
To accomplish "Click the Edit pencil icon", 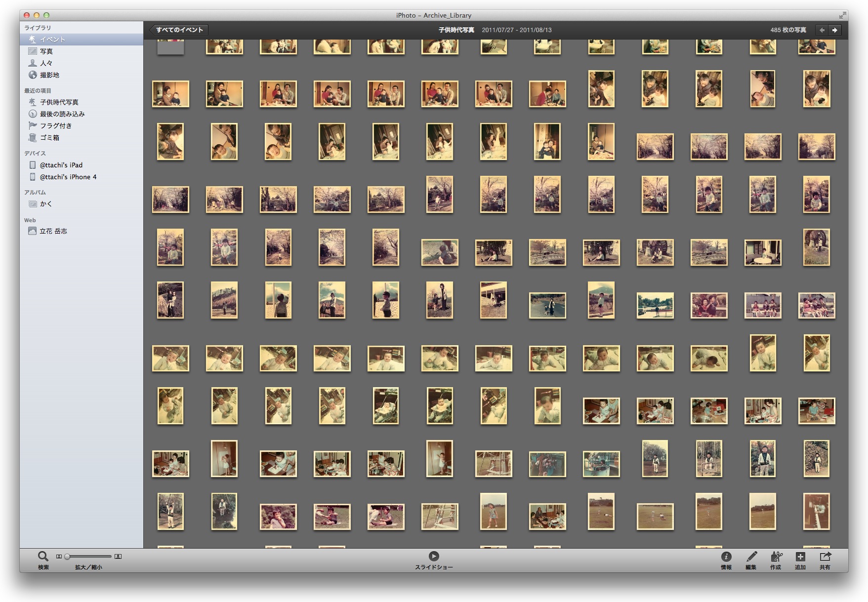I will [751, 557].
